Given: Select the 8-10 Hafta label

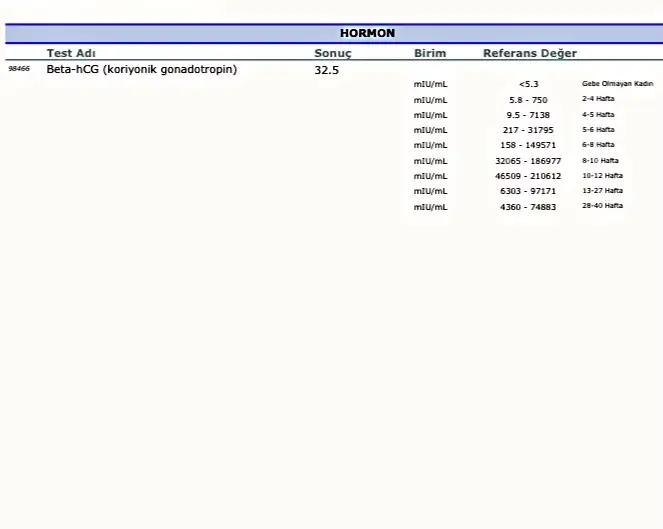Looking at the screenshot, I should [x=600, y=161].
